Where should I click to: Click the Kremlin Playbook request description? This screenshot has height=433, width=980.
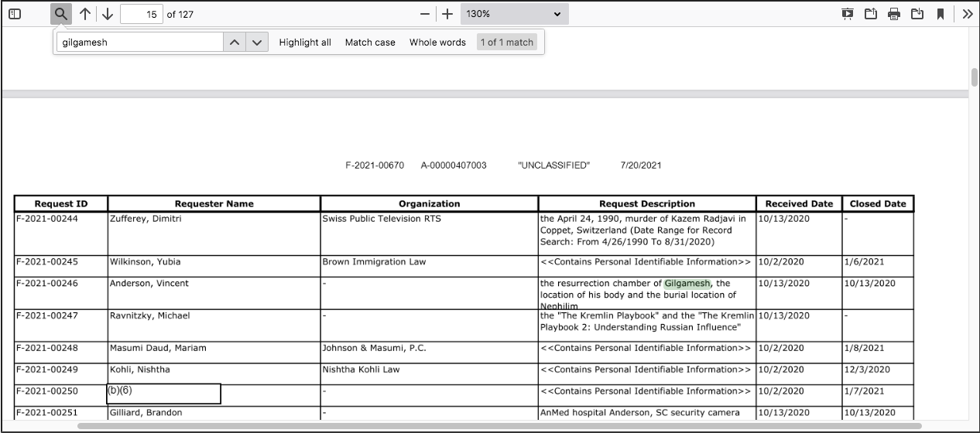point(647,322)
